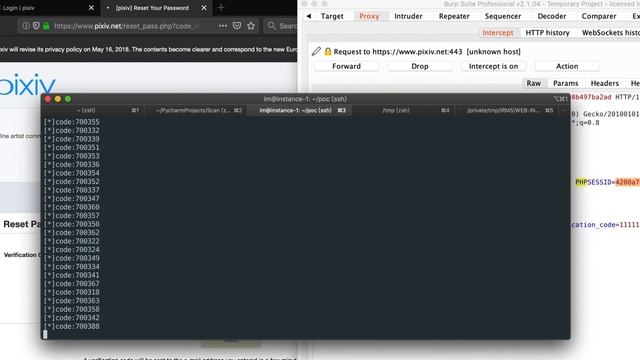Drop the intercepted request

[x=420, y=66]
